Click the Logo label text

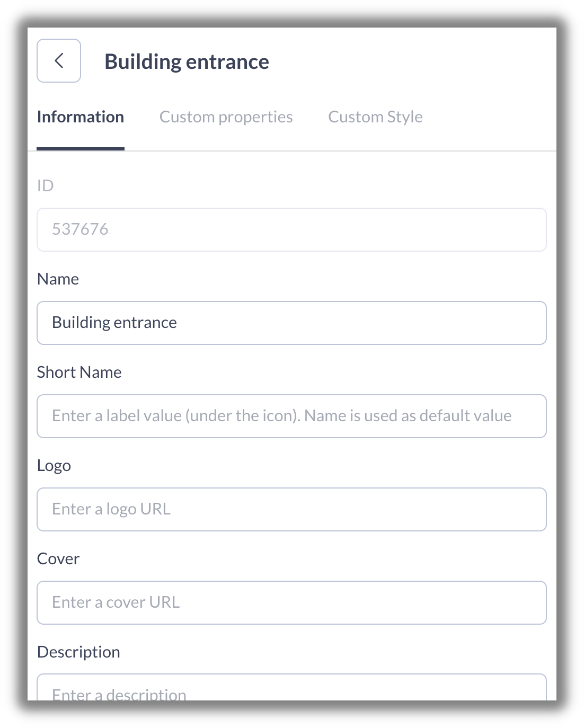pyautogui.click(x=54, y=466)
